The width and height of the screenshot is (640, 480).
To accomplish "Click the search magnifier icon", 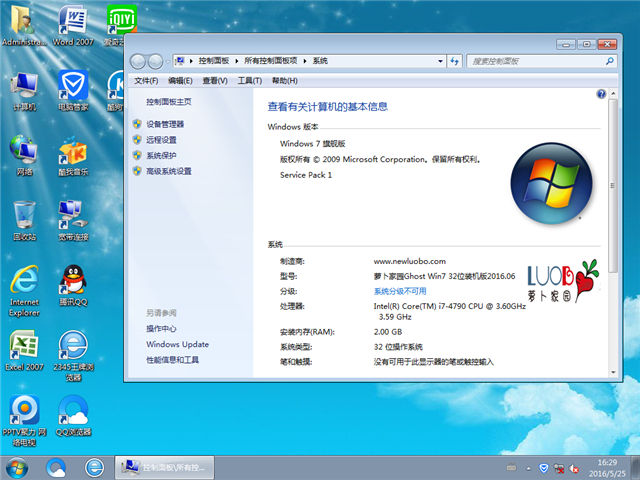I will point(609,61).
